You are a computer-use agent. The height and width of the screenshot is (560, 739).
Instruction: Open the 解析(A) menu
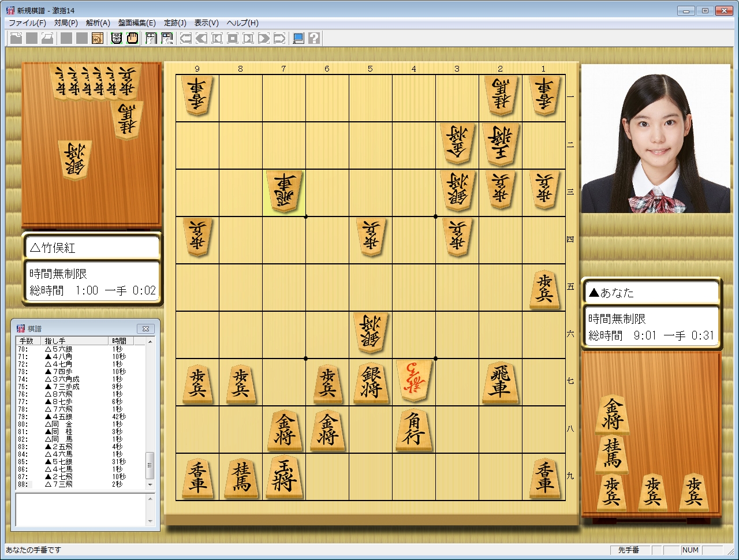click(98, 23)
